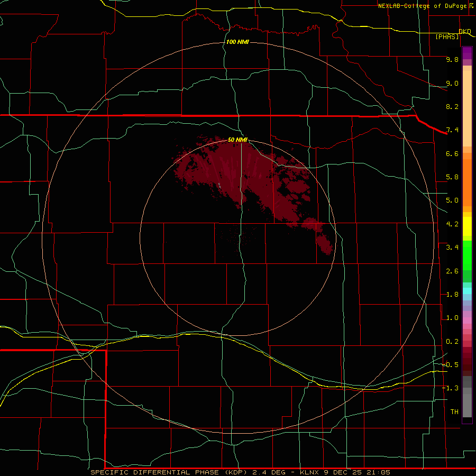The image size is (476, 476).
Task: Click the 3.4 value on the color scale
Action: [452, 248]
